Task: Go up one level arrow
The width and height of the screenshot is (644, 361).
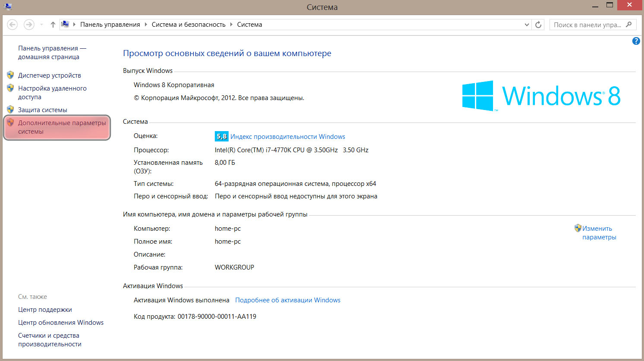Action: tap(53, 25)
